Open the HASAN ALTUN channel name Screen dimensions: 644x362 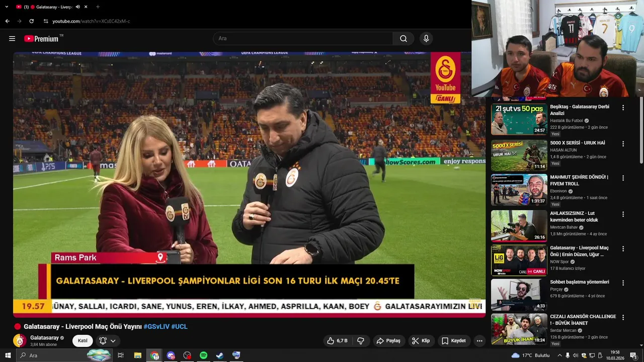(x=563, y=150)
